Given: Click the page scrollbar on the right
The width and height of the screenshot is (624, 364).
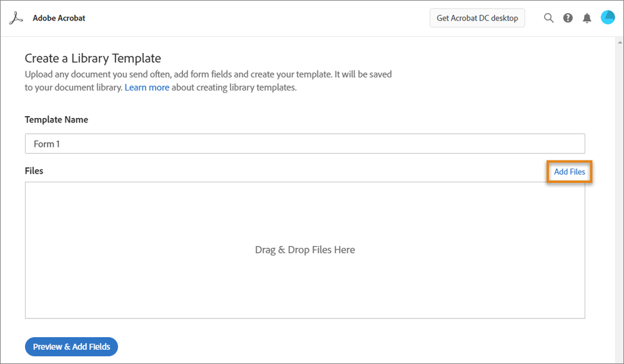Looking at the screenshot, I should (x=620, y=187).
